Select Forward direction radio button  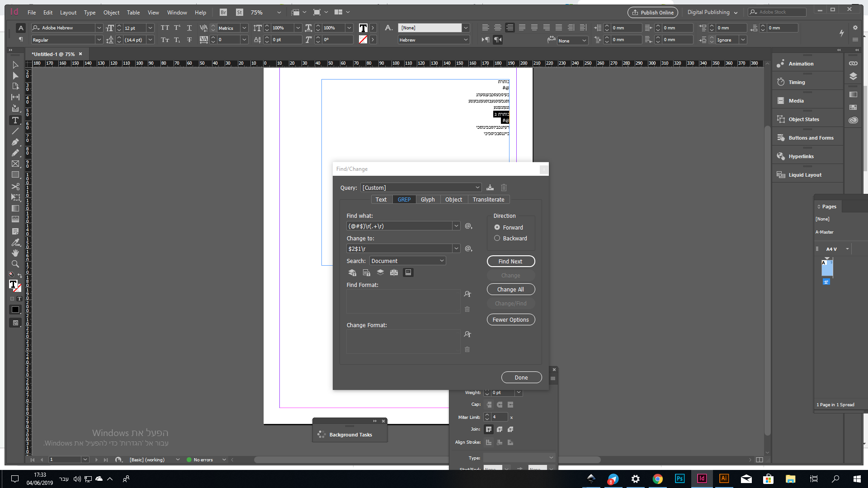[x=497, y=227]
